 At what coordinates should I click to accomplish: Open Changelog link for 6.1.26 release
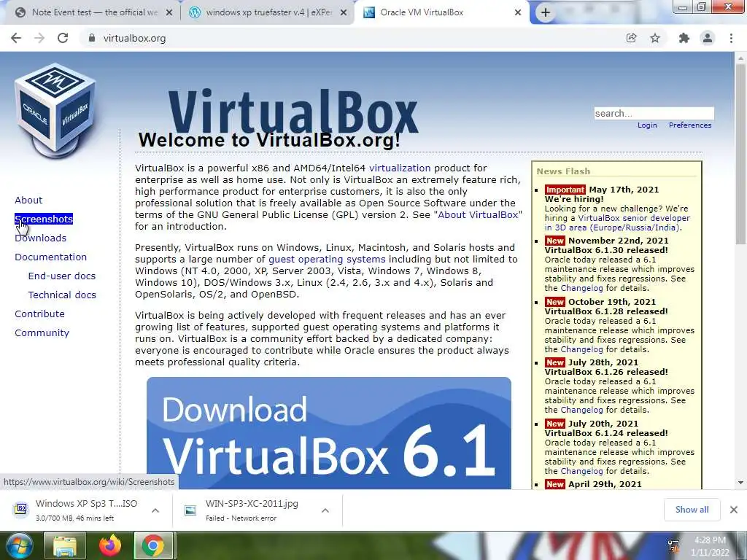(x=581, y=410)
